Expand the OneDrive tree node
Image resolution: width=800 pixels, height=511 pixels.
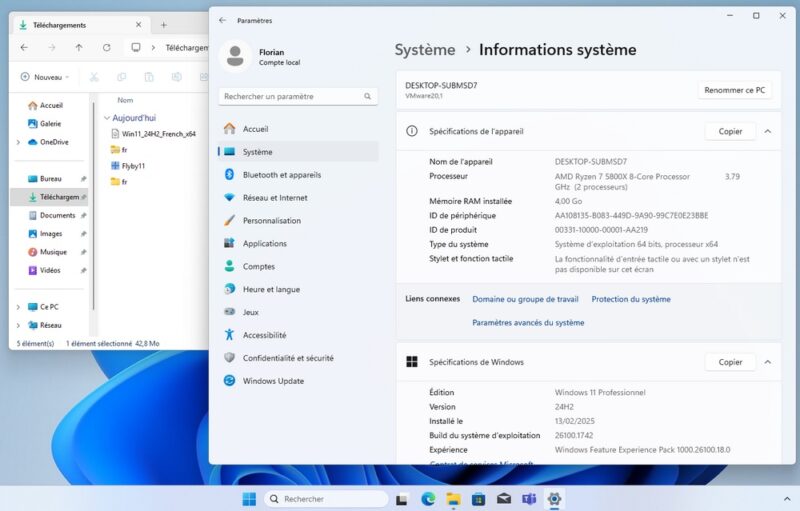(18, 142)
